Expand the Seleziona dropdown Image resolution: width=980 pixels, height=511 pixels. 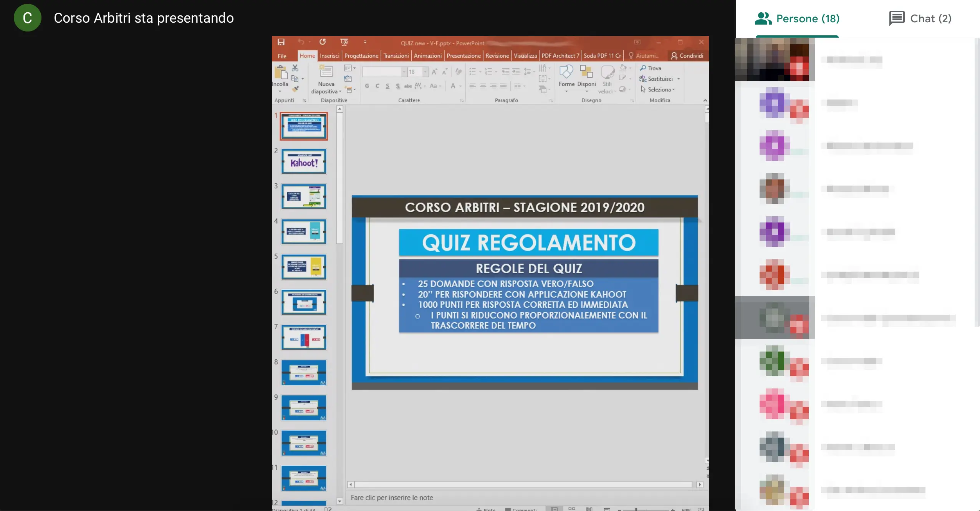(x=674, y=90)
